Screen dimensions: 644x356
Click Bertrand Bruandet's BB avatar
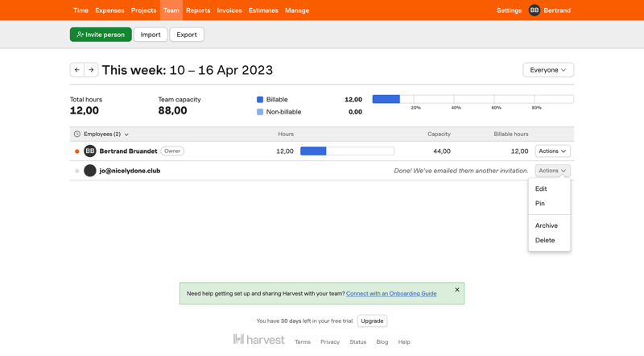click(x=90, y=151)
